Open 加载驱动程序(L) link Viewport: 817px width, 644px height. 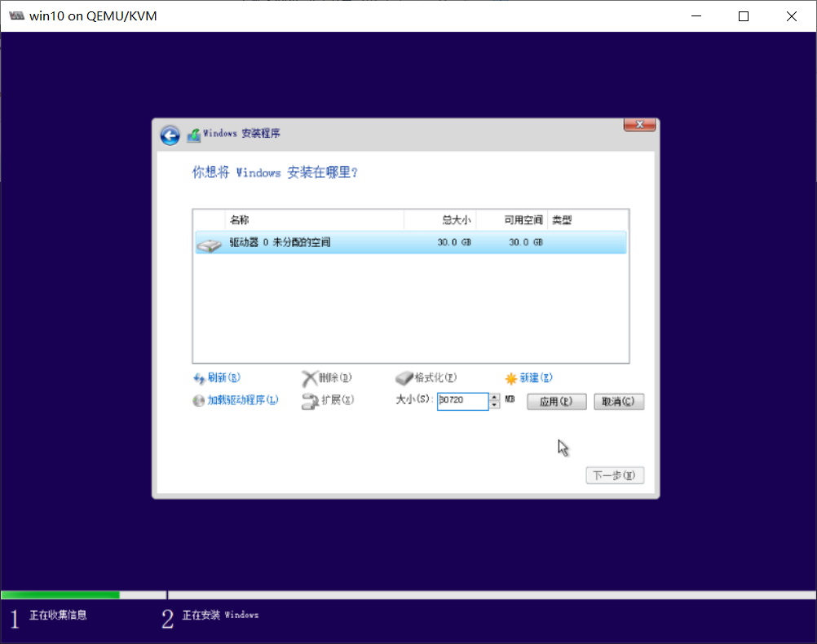(x=243, y=400)
